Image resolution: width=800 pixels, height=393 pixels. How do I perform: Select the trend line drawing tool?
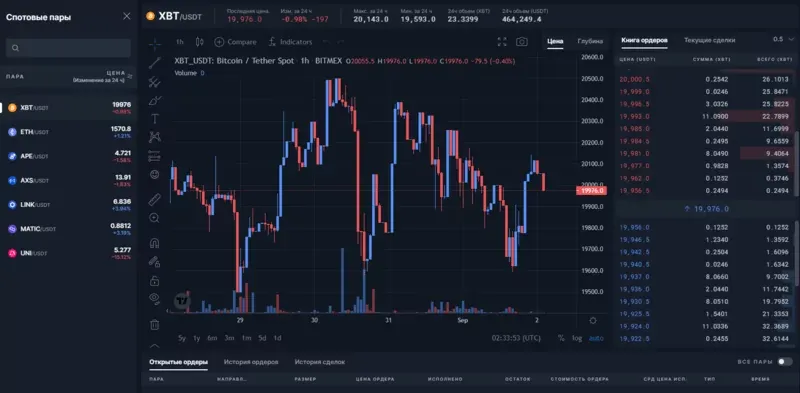155,63
